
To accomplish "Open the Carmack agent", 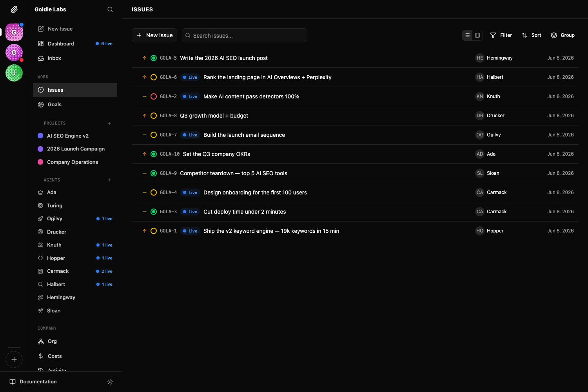I will [75, 271].
